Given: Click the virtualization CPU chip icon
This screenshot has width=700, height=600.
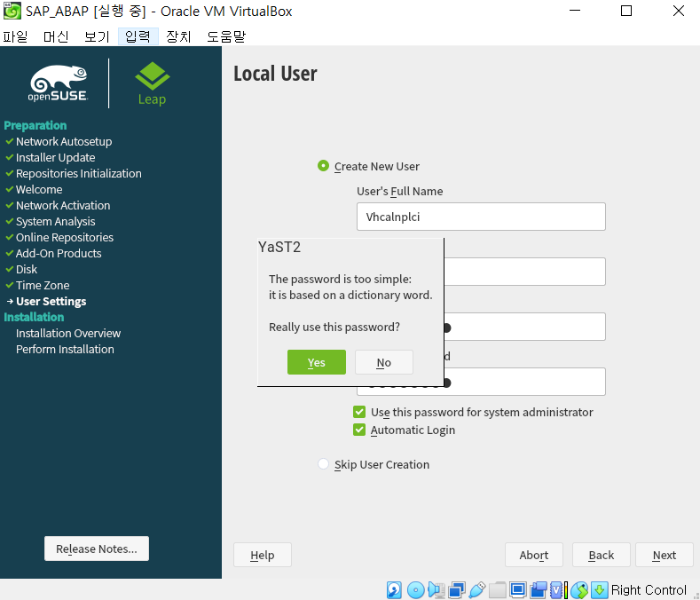Looking at the screenshot, I should click(558, 589).
